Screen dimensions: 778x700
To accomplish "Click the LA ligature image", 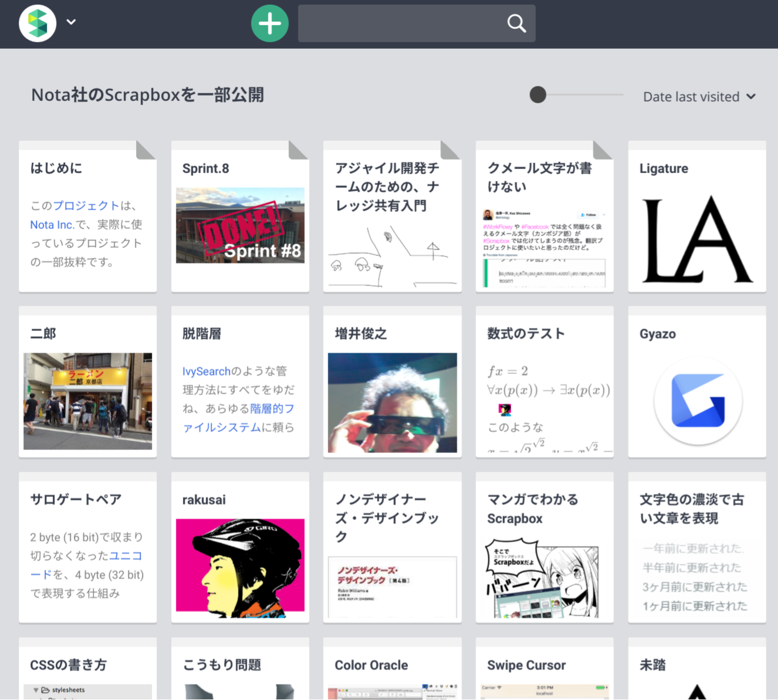I will [x=697, y=240].
